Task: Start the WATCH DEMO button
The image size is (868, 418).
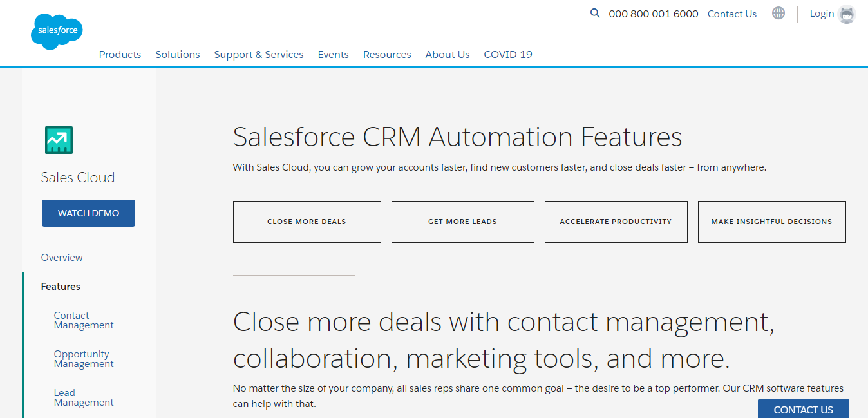Action: tap(88, 213)
